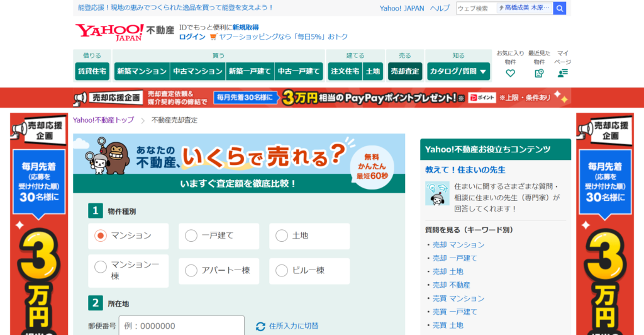Select the アパート一棟 radio option

191,271
